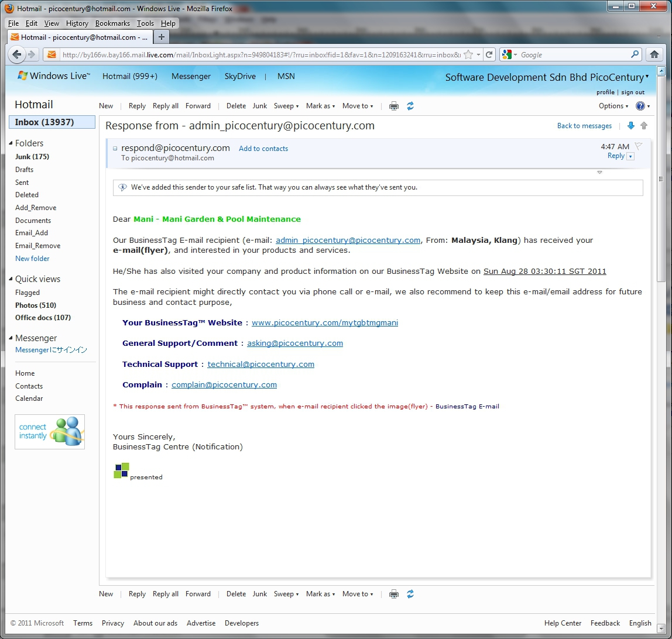This screenshot has height=639, width=672.
Task: Open the Options dropdown
Action: 613,106
